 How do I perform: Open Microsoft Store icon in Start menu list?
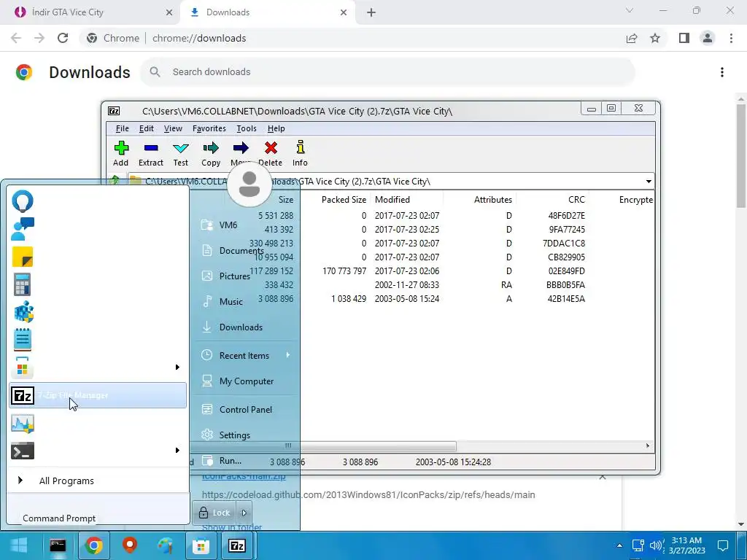click(x=23, y=367)
